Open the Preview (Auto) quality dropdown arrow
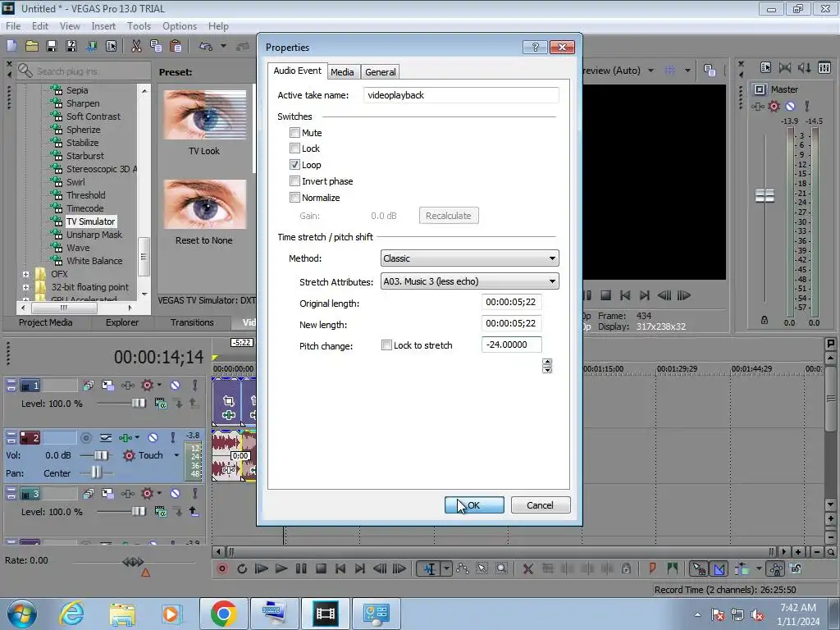This screenshot has width=840, height=630. (x=651, y=71)
